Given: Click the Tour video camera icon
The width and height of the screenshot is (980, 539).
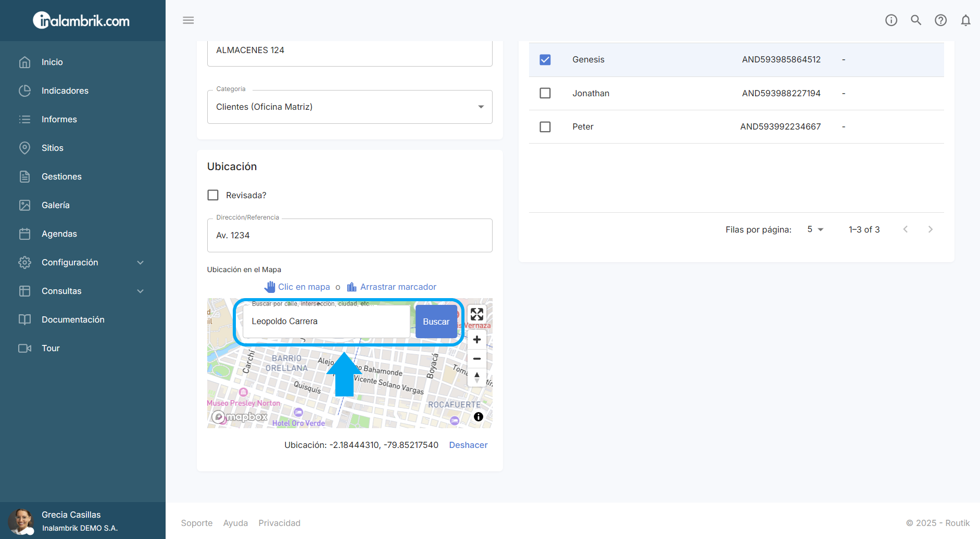Looking at the screenshot, I should pyautogui.click(x=24, y=348).
